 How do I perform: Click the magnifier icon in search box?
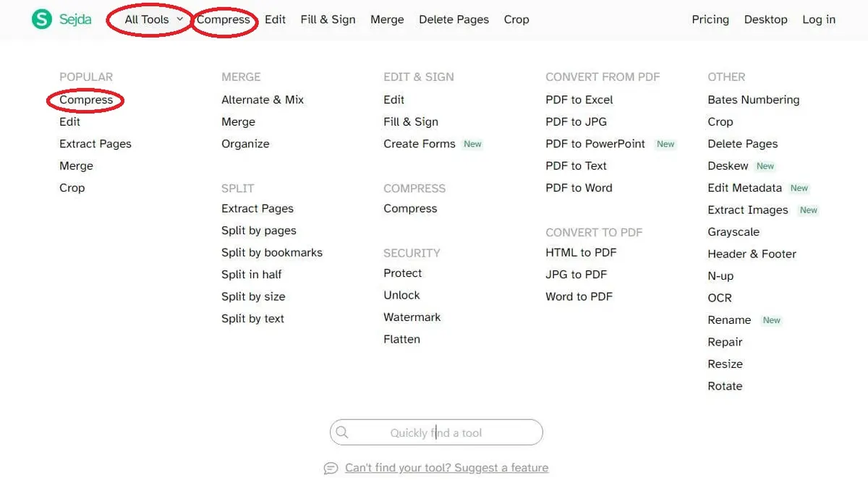point(342,432)
